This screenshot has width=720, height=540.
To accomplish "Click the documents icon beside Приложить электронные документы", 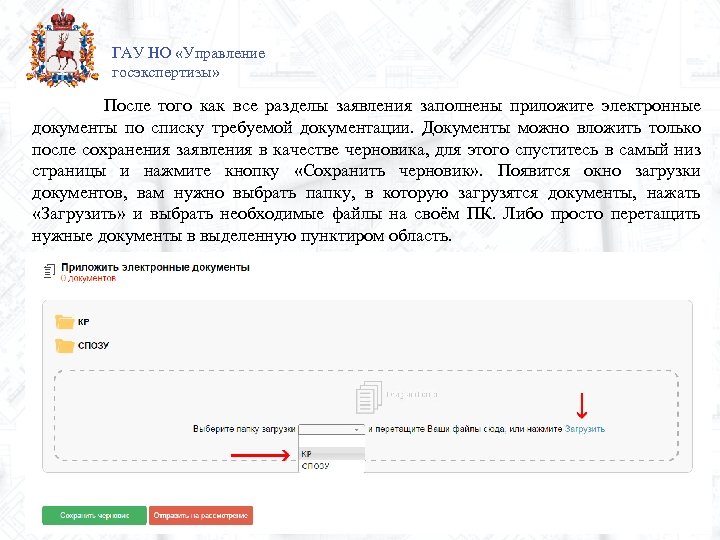I will click(x=49, y=271).
